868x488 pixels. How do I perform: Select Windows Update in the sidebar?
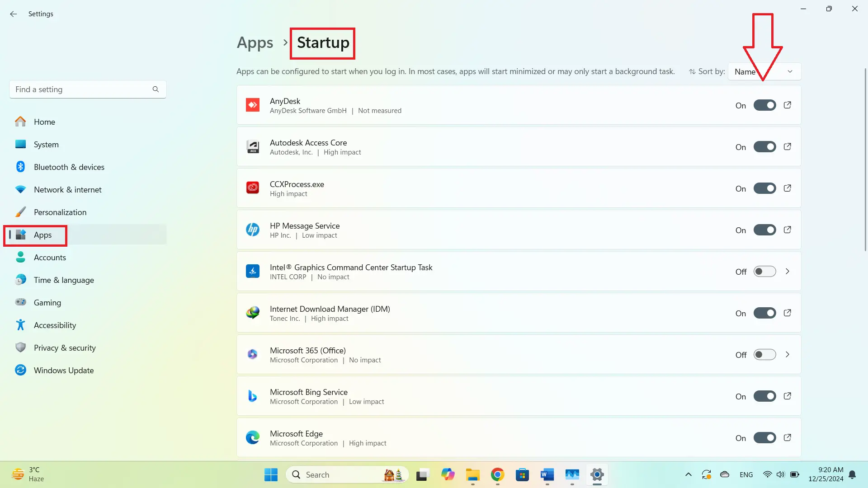(63, 370)
